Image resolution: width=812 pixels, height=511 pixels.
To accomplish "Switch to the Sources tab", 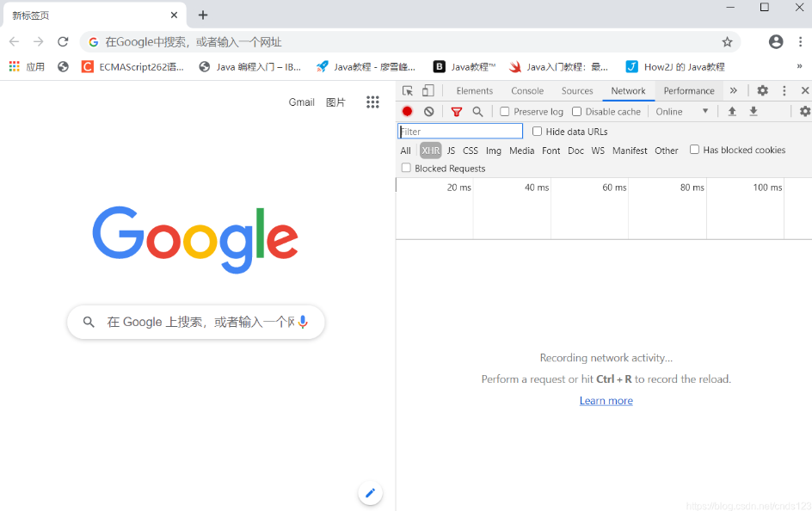I will click(577, 90).
